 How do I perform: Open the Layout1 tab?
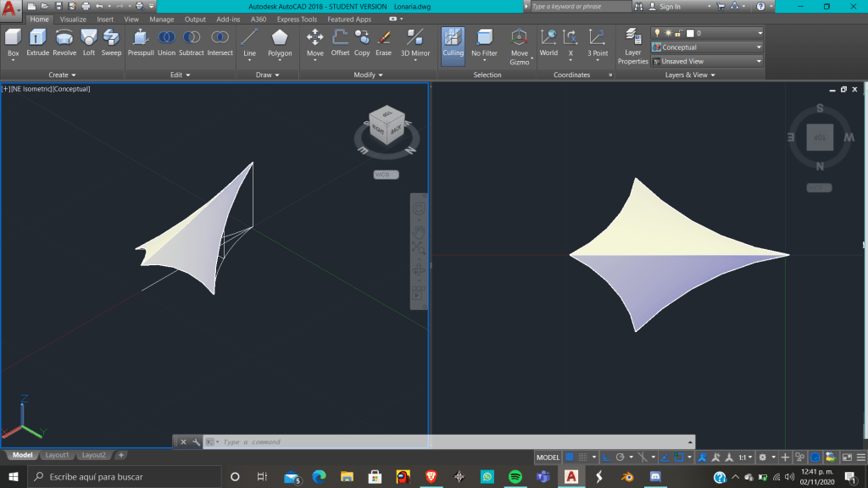57,455
